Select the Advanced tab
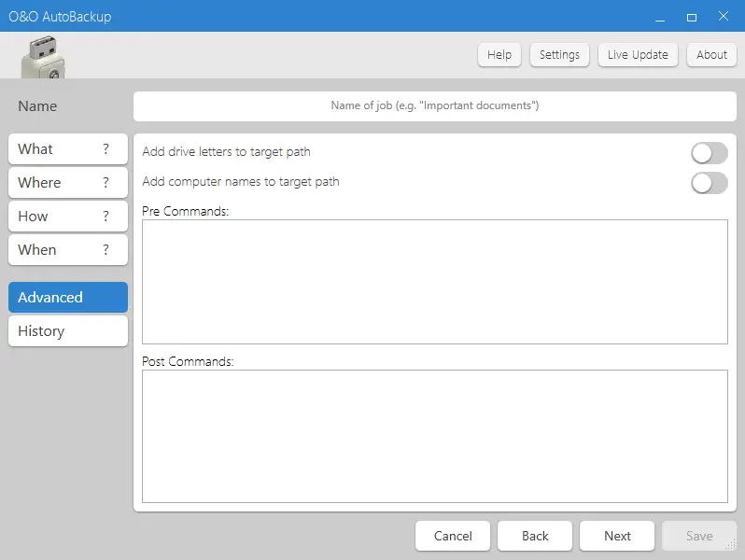This screenshot has width=745, height=560. [x=68, y=298]
